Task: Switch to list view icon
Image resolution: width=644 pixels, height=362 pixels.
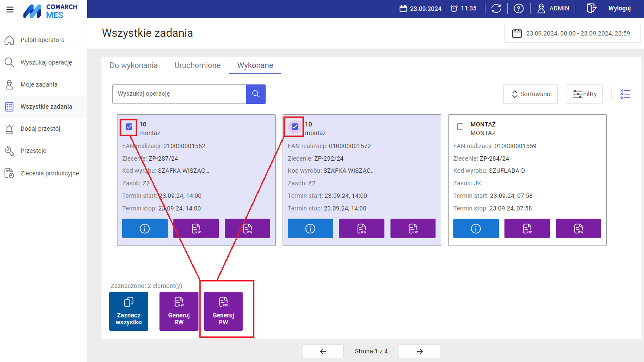Action: (625, 94)
